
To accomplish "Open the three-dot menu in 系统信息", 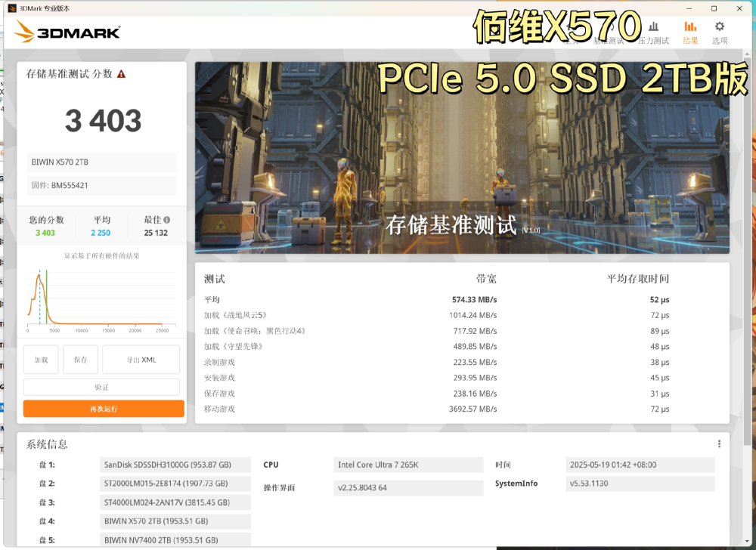I will [x=719, y=443].
